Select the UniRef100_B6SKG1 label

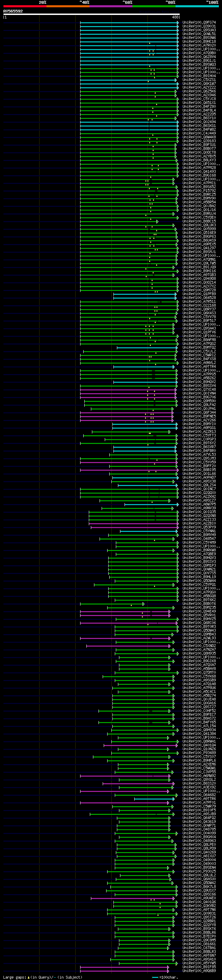point(199,125)
